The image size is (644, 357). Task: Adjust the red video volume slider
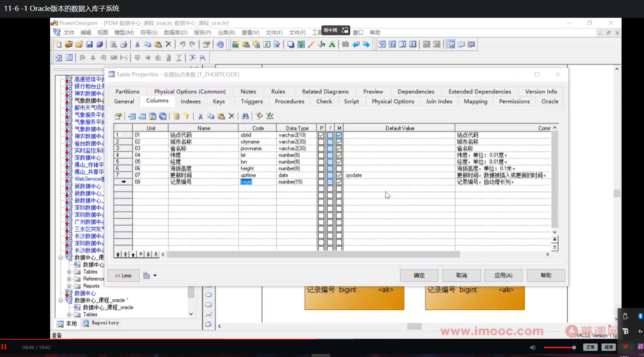(x=560, y=348)
